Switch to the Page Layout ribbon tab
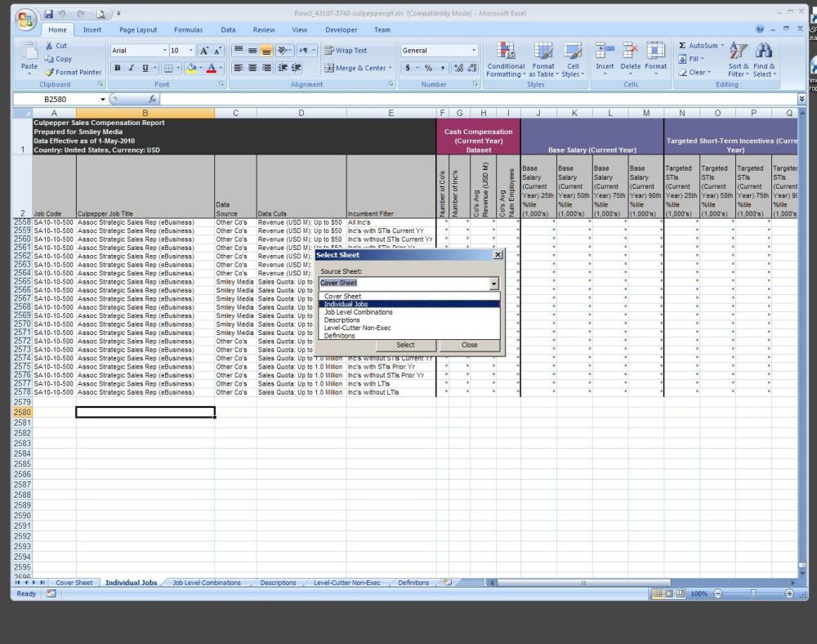The image size is (817, 644). pyautogui.click(x=138, y=30)
